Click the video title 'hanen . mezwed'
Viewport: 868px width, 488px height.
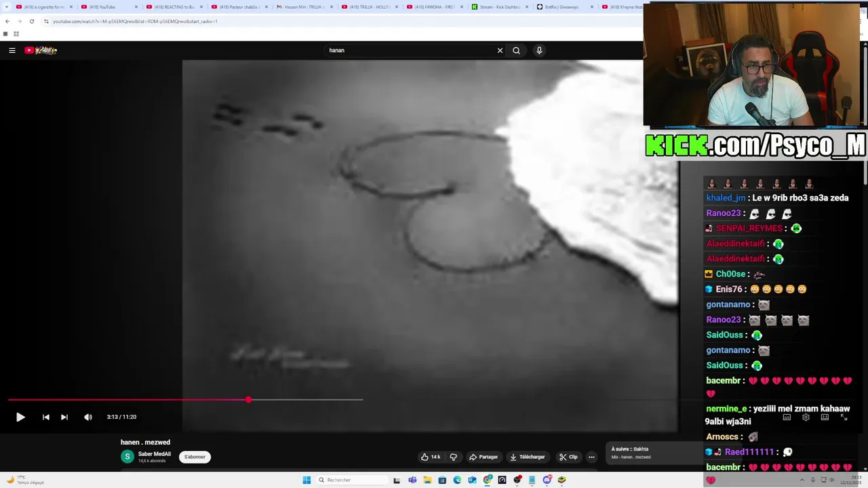(145, 442)
